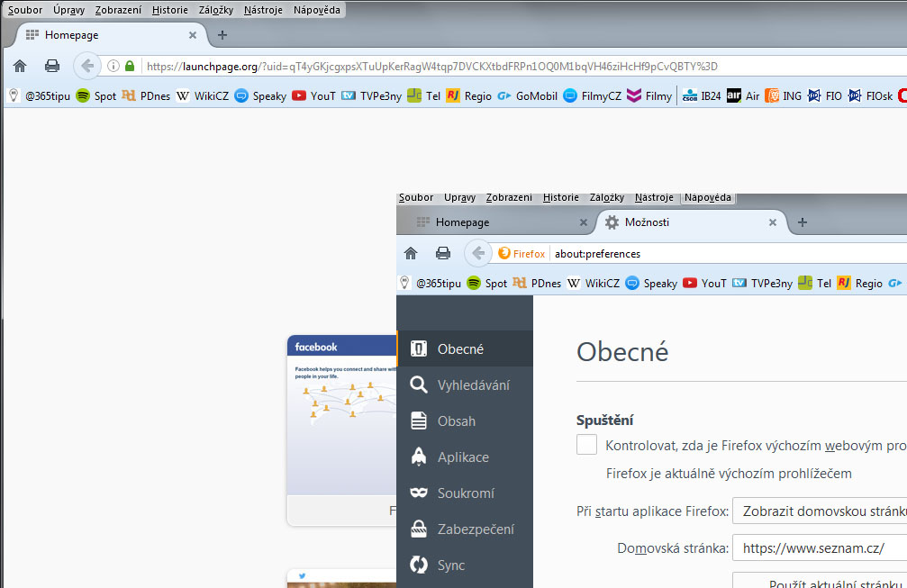Open Úpravy menu in back window
Image resolution: width=907 pixels, height=588 pixels.
coord(68,10)
